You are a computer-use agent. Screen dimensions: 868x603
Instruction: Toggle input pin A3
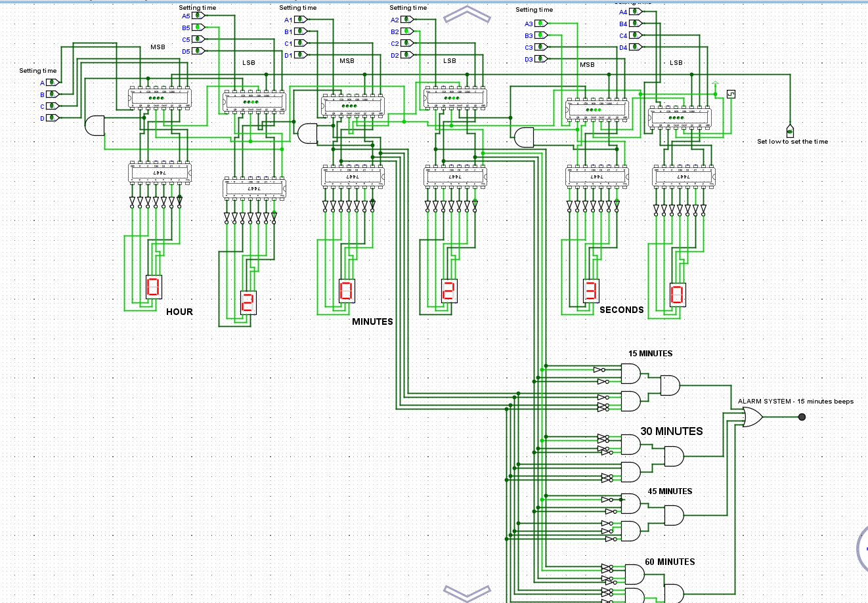coord(541,24)
